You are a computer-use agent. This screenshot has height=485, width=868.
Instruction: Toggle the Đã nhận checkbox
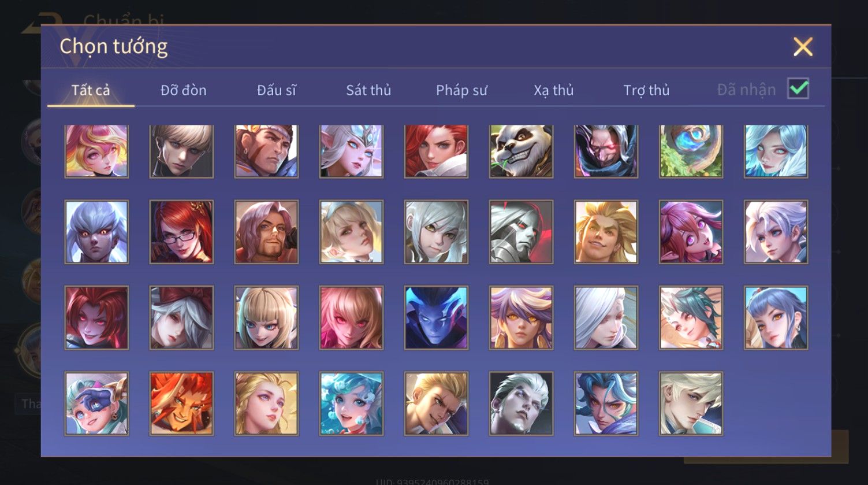798,89
